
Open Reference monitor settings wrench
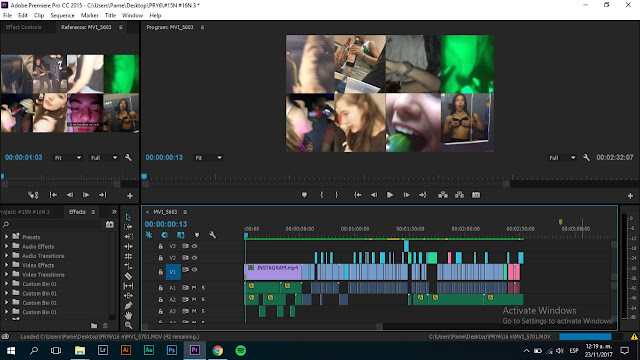pyautogui.click(x=128, y=158)
